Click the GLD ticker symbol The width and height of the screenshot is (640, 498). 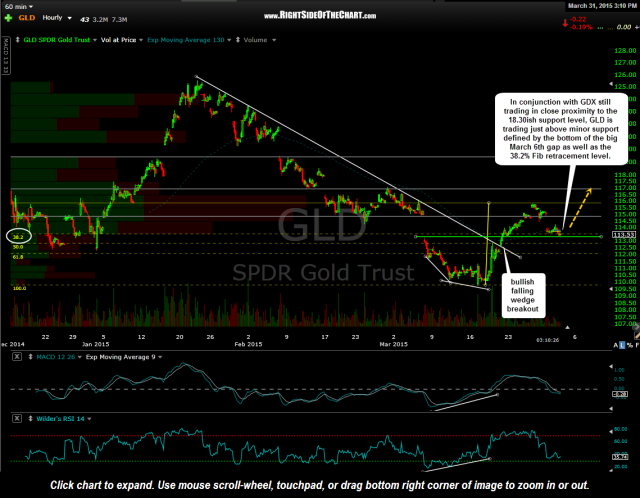point(27,18)
